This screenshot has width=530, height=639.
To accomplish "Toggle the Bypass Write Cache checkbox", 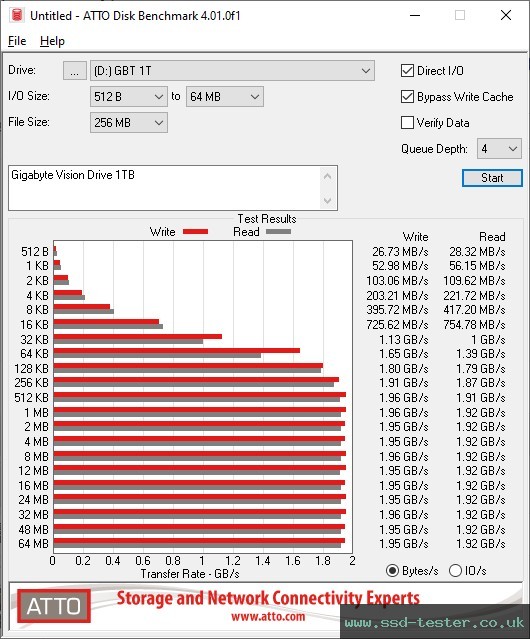I will pyautogui.click(x=407, y=97).
